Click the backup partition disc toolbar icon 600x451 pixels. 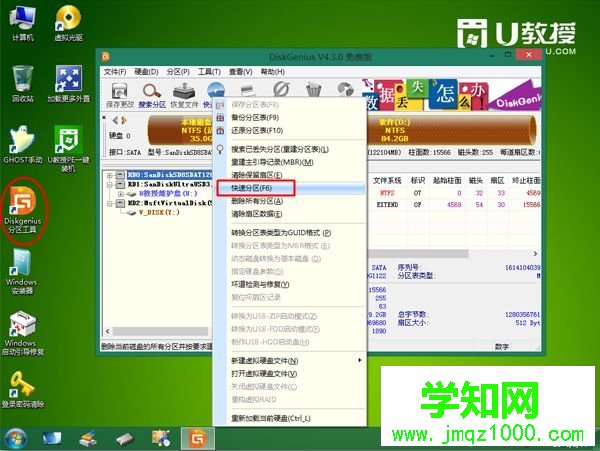point(346,90)
